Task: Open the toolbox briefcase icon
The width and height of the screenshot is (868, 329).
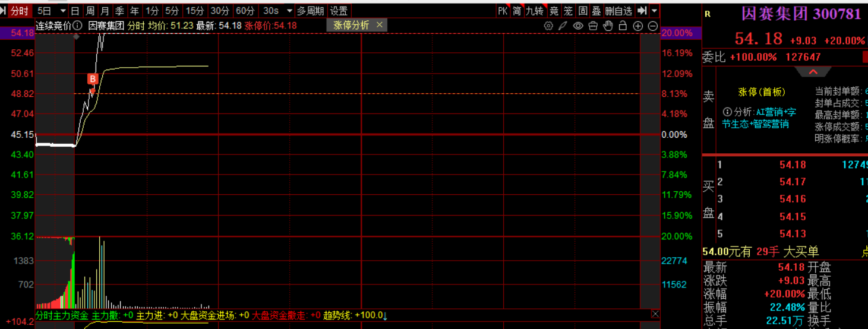Action: pyautogui.click(x=592, y=26)
